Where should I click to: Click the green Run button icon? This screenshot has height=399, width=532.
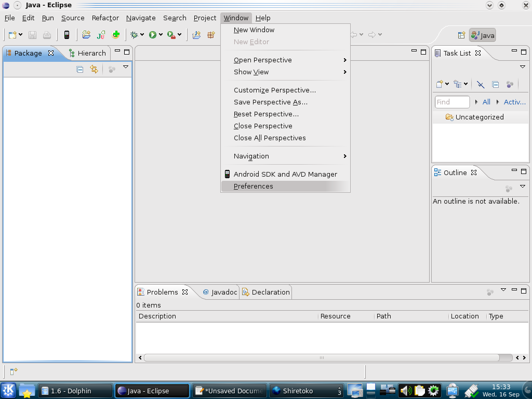pos(152,35)
